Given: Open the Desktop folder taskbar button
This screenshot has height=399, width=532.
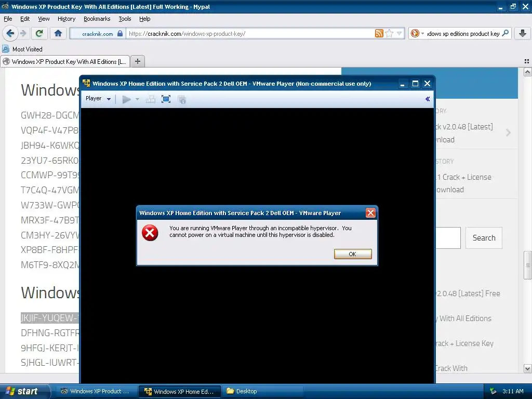Looking at the screenshot, I should 262,391.
